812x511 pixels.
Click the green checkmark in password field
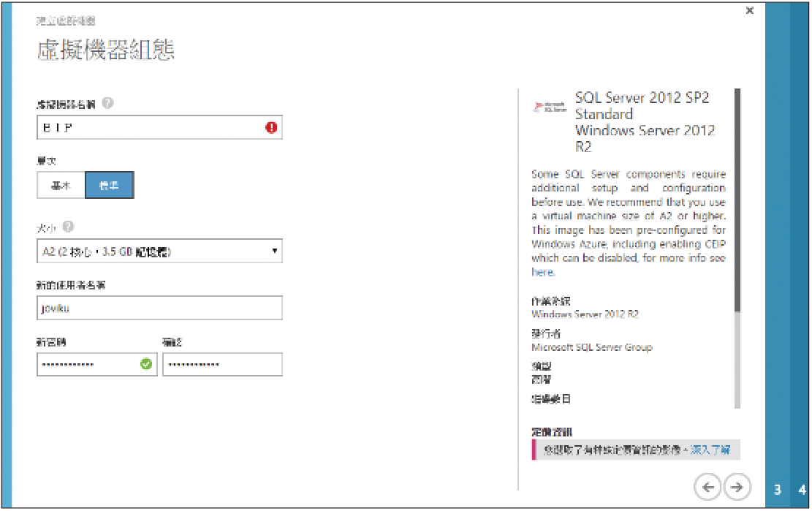pos(146,364)
